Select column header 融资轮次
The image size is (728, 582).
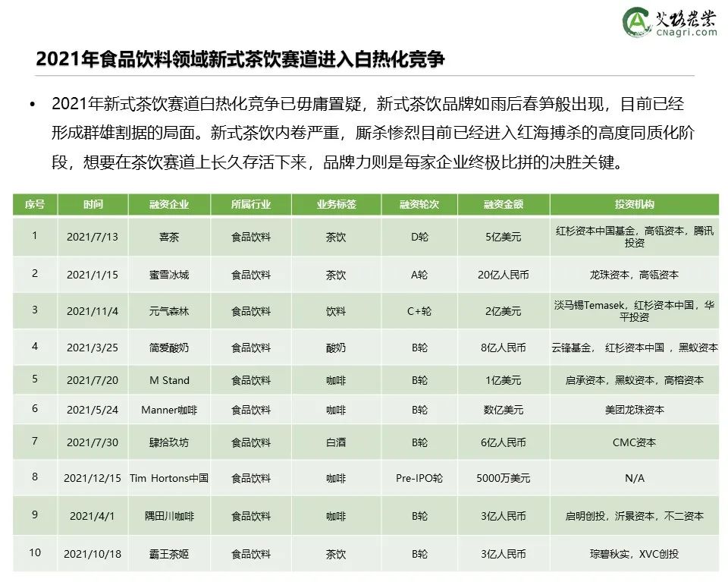419,204
